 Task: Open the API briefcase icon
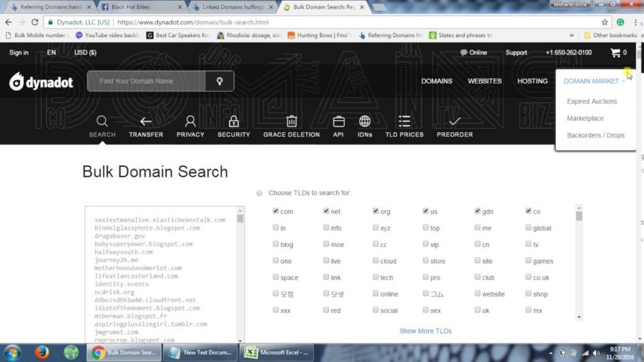pyautogui.click(x=338, y=121)
